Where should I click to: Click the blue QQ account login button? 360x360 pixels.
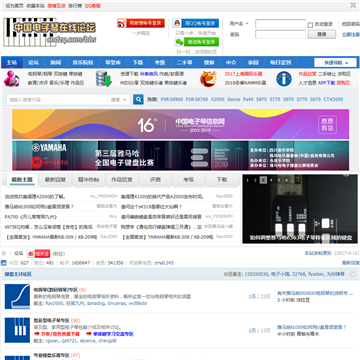(x=196, y=23)
